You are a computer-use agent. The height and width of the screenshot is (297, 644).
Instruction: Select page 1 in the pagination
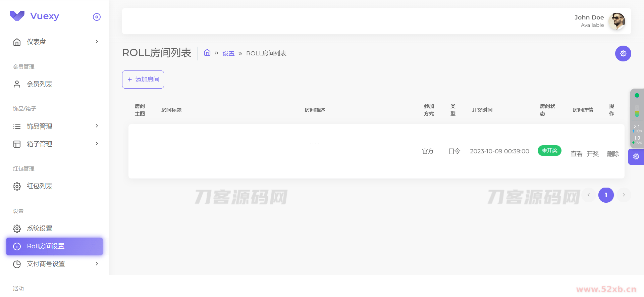[606, 195]
